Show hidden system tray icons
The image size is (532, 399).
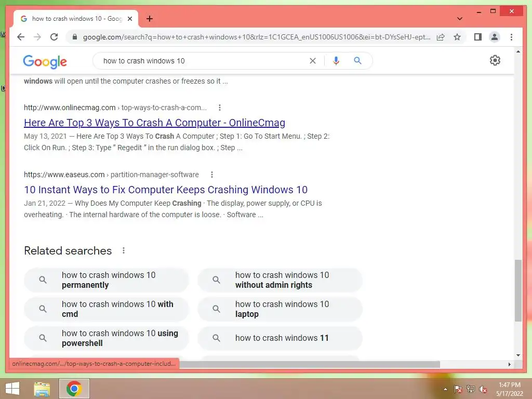(445, 389)
